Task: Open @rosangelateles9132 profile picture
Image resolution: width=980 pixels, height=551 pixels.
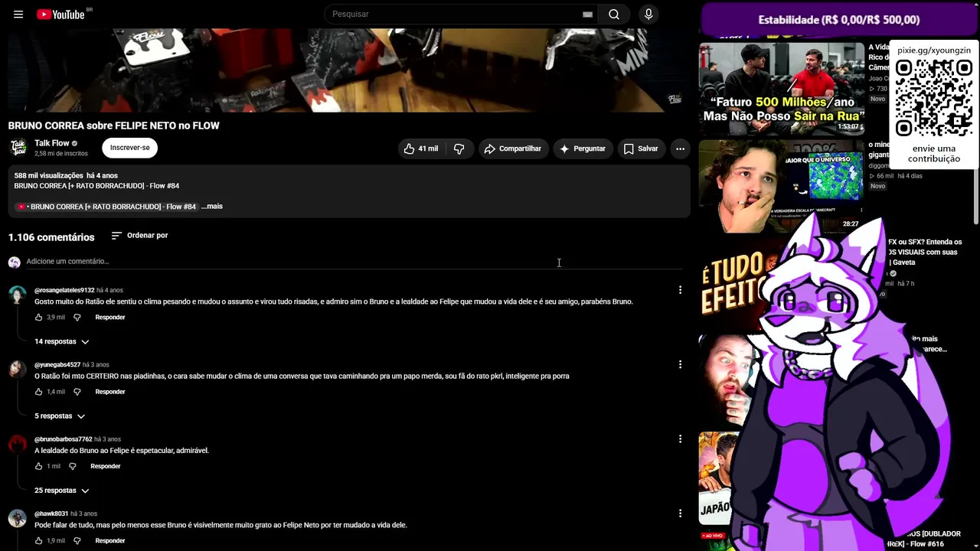Action: coord(17,295)
